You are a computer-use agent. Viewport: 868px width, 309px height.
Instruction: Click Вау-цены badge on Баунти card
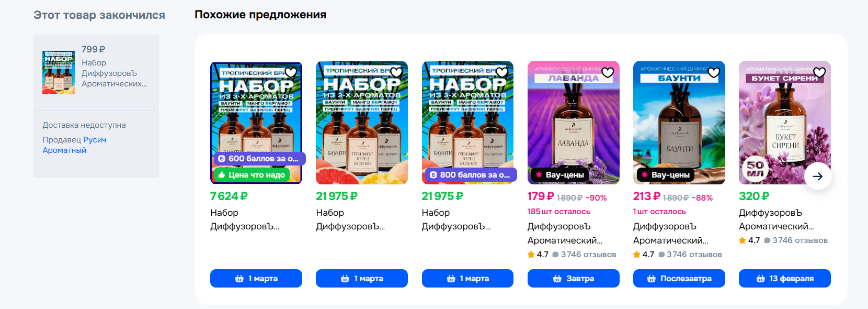point(665,175)
